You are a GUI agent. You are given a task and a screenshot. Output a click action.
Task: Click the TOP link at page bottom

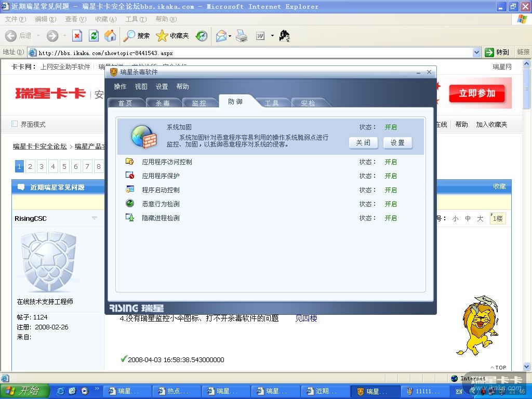pos(498,367)
